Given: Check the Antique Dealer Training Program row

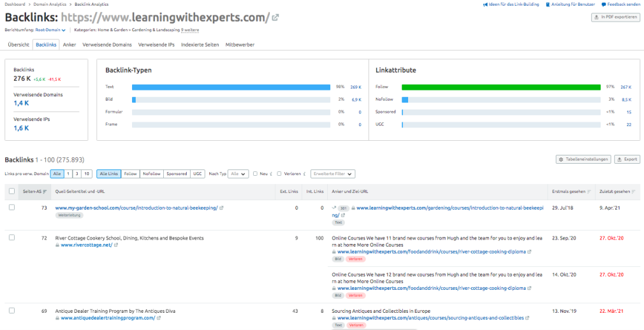Looking at the screenshot, I should 11,311.
